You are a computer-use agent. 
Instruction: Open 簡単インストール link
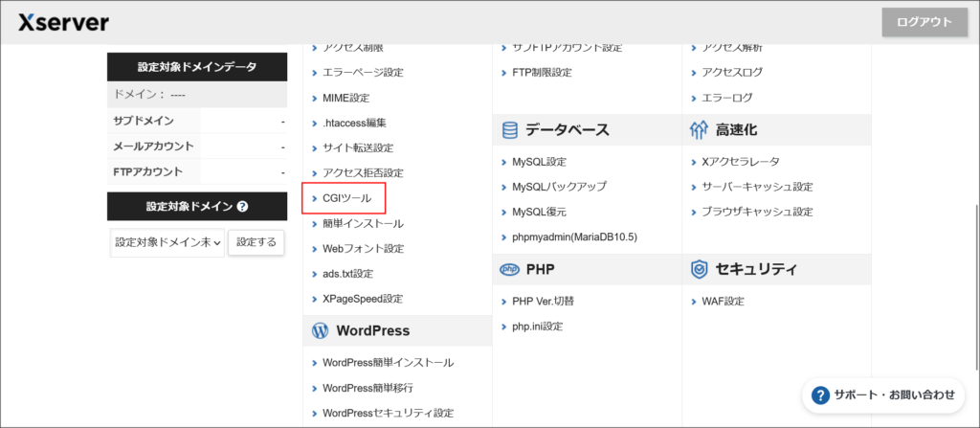(363, 223)
